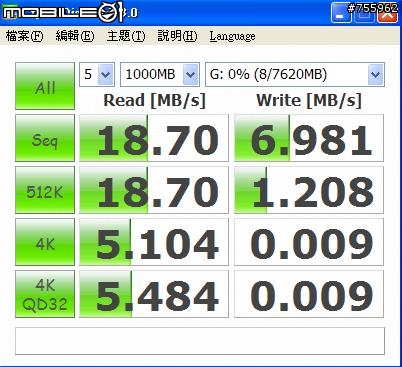Select 4K write value 0.009
The image size is (402, 367).
[x=309, y=242]
